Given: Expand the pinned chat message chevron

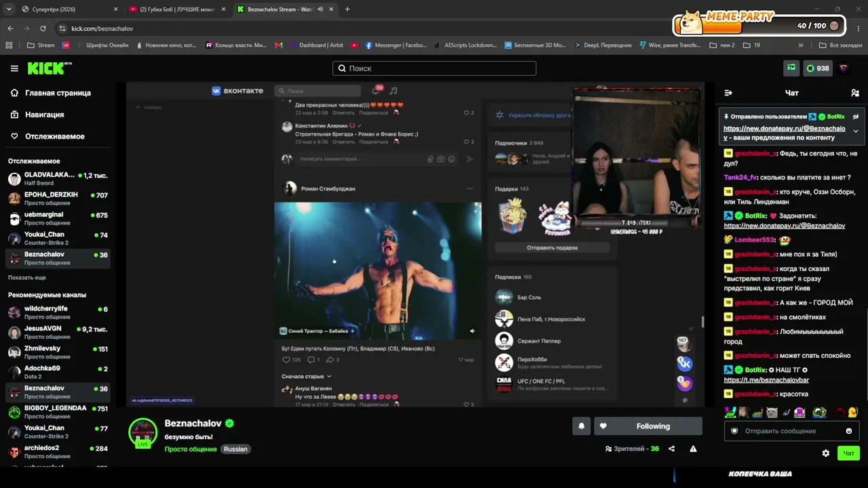Looking at the screenshot, I should (856, 131).
